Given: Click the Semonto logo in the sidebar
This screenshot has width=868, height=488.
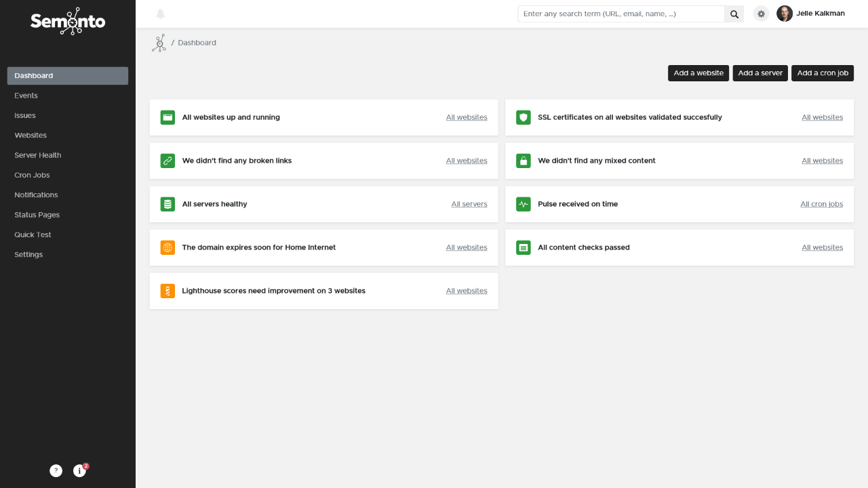Looking at the screenshot, I should (68, 21).
